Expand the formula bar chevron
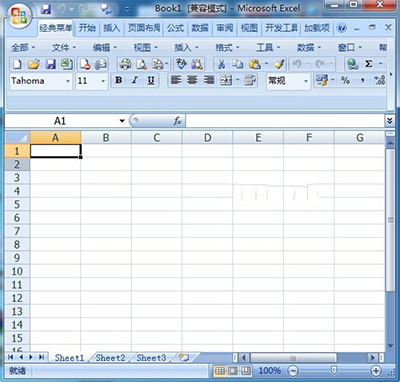The height and width of the screenshot is (382, 400). [389, 121]
